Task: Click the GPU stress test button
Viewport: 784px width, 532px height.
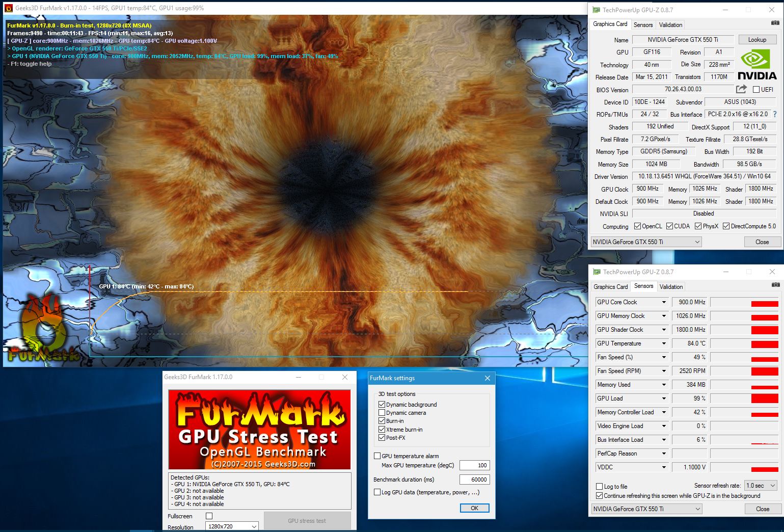Action: pyautogui.click(x=307, y=521)
